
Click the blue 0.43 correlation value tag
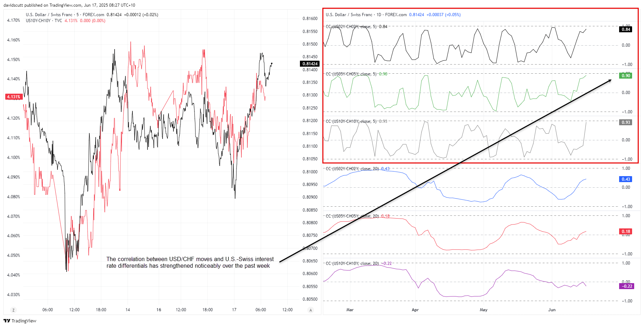click(626, 179)
